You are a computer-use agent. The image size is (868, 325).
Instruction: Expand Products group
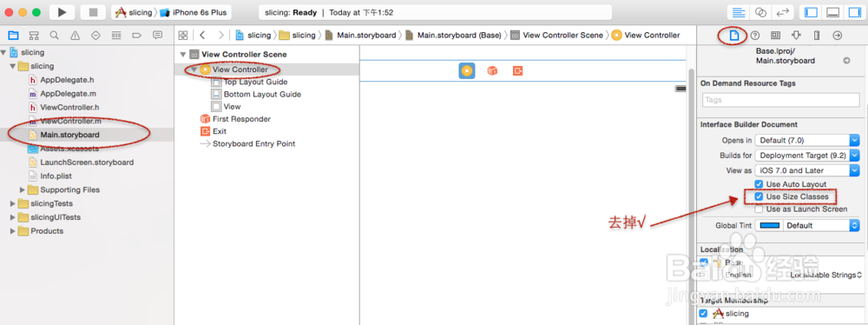tap(13, 231)
